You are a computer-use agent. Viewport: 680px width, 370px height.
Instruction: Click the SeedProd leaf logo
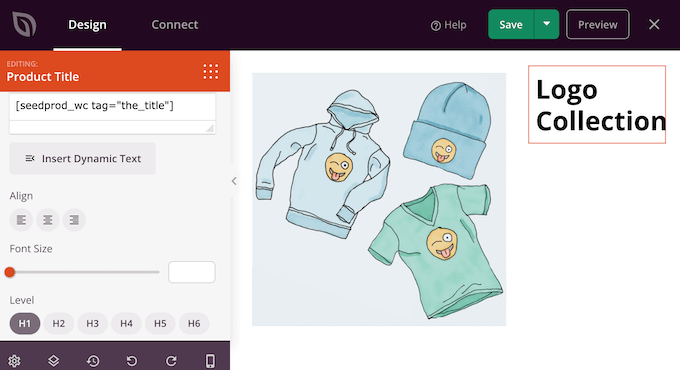pos(24,24)
